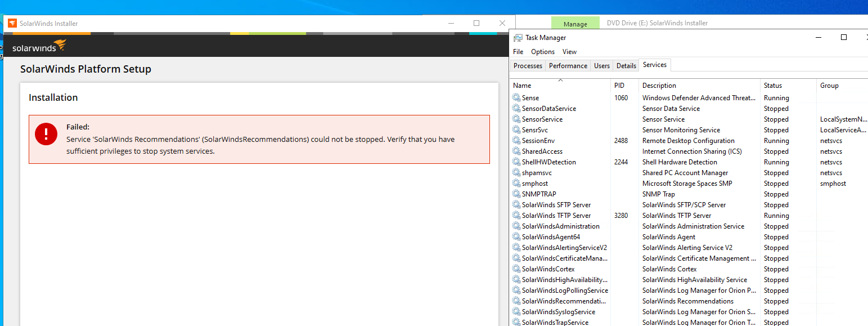Click the red error exclamation icon
The height and width of the screenshot is (326, 868).
click(46, 133)
